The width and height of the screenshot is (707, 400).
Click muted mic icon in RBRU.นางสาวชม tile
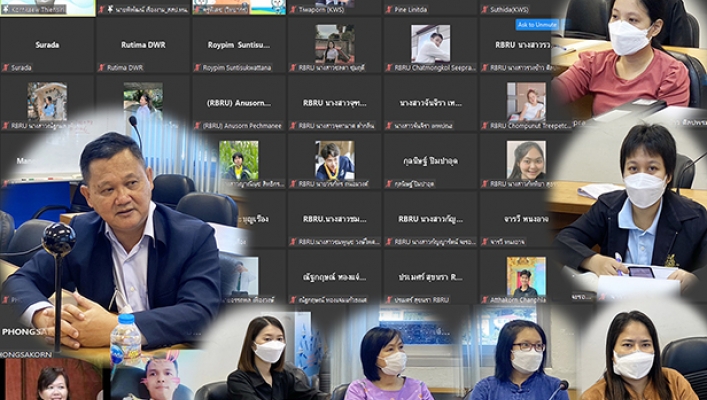coord(294,242)
